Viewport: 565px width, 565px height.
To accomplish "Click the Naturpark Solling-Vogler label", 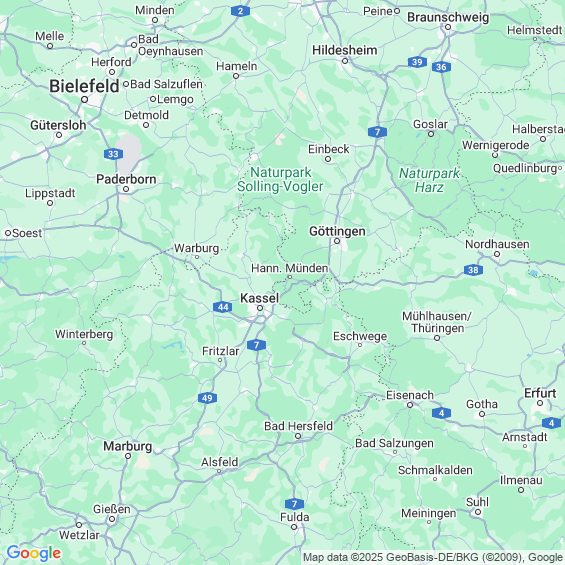I will [x=280, y=179].
